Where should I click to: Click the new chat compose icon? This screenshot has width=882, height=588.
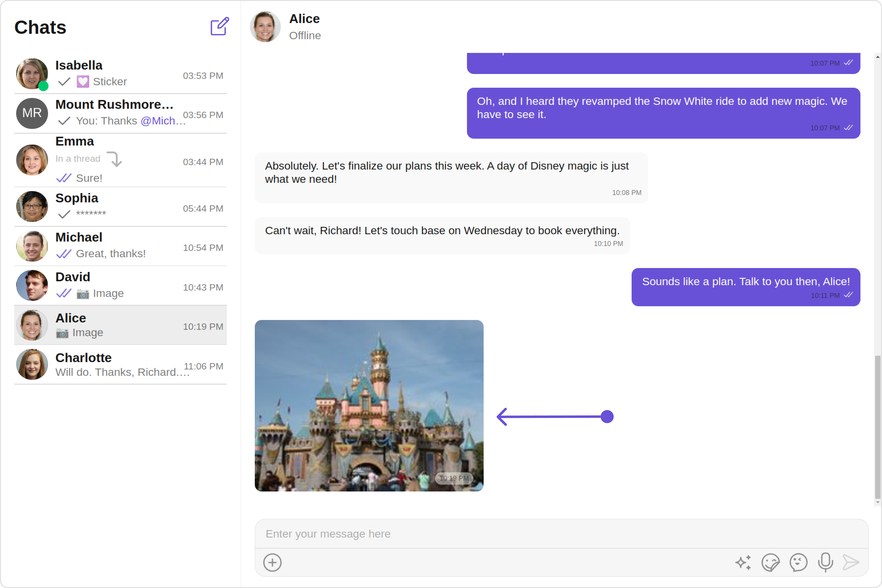coord(219,27)
